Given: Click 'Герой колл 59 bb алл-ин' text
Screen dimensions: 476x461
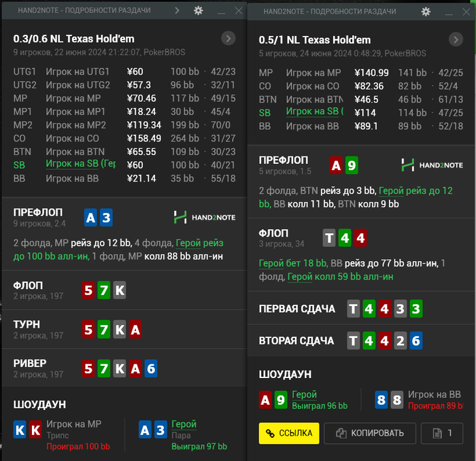Looking at the screenshot, I should [x=340, y=277].
